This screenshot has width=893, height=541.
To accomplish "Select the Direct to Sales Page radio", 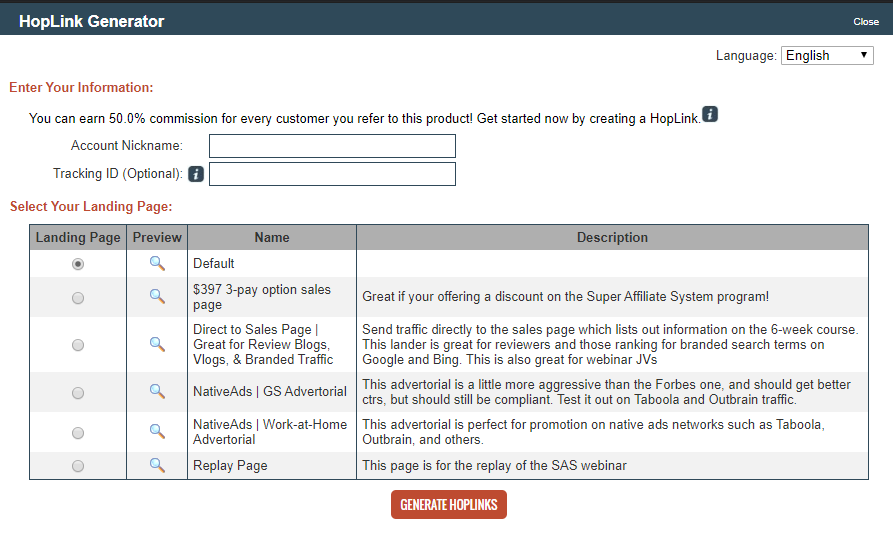I will point(78,345).
